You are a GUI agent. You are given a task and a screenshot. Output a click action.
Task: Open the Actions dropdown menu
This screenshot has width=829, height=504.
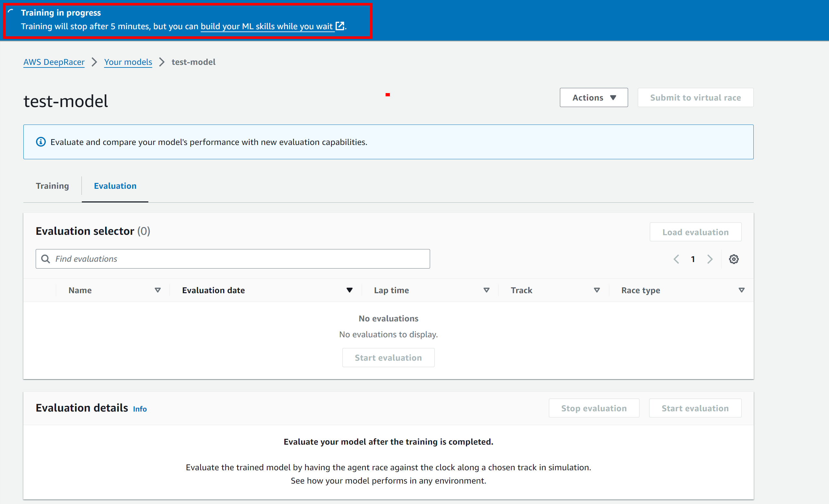tap(593, 98)
